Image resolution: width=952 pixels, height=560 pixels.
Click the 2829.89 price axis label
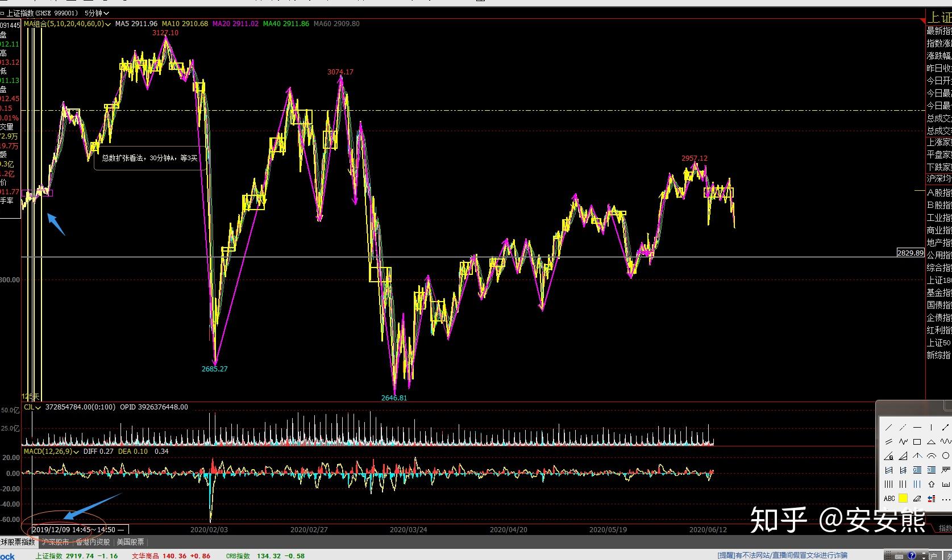click(x=911, y=253)
